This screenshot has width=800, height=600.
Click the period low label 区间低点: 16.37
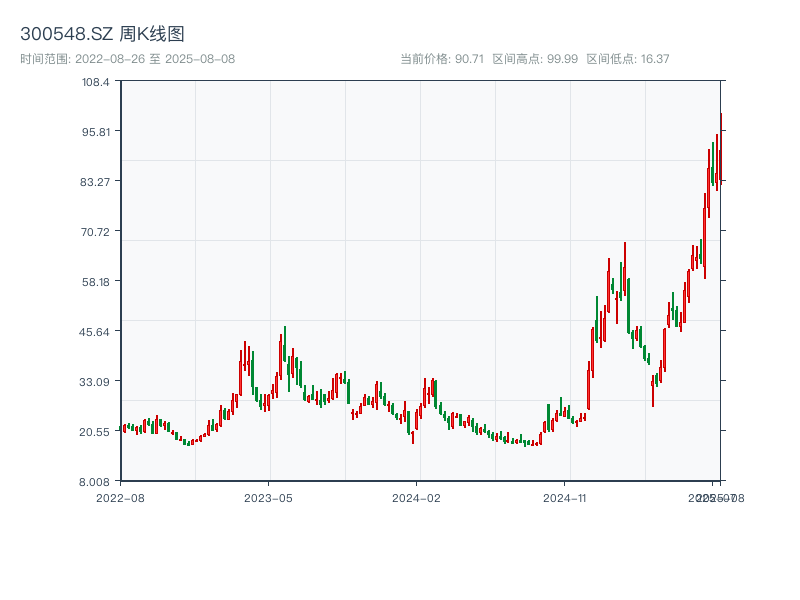coord(628,59)
